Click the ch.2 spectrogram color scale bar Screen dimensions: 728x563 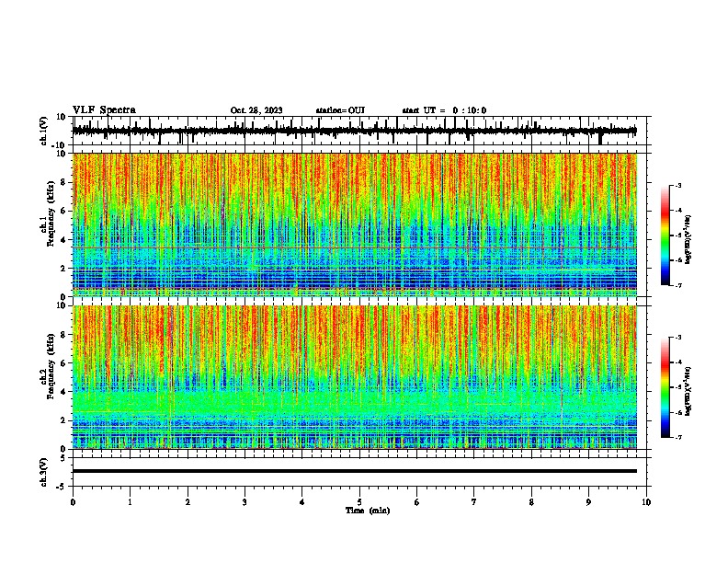click(665, 387)
